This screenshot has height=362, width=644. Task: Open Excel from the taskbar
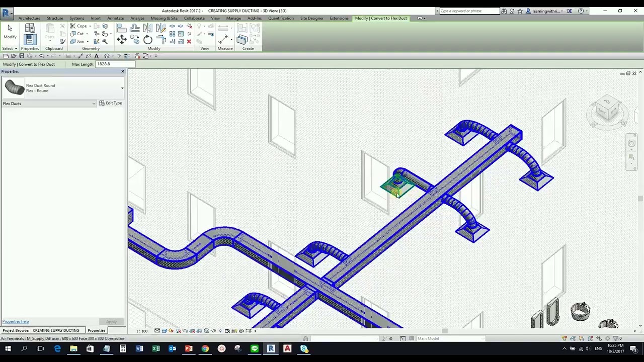pos(156,348)
